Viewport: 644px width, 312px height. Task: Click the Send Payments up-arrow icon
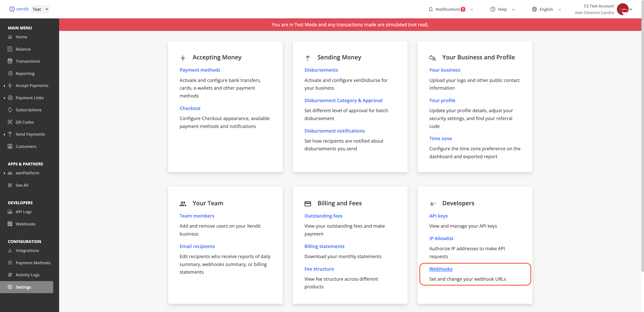click(x=10, y=134)
